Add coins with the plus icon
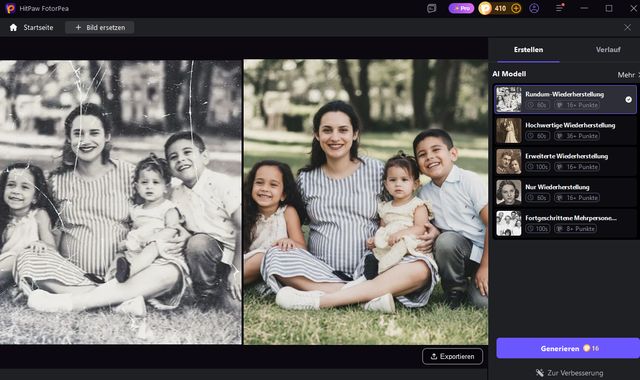 (x=516, y=8)
